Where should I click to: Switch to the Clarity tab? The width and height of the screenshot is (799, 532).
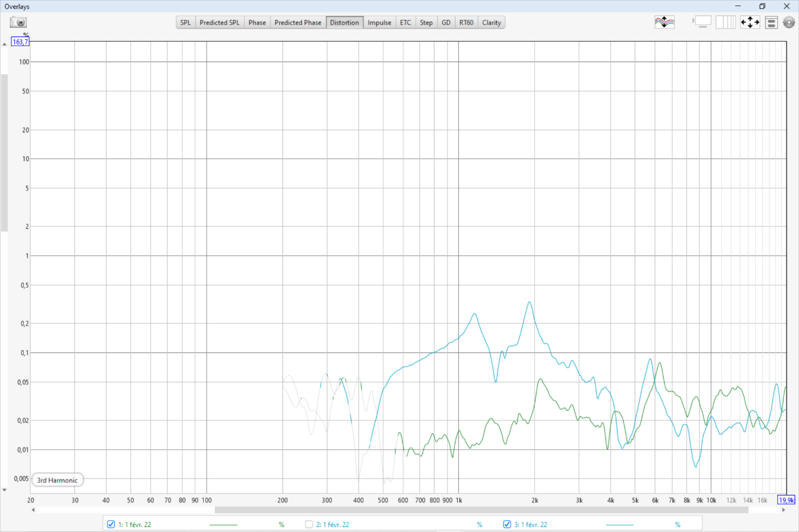491,23
